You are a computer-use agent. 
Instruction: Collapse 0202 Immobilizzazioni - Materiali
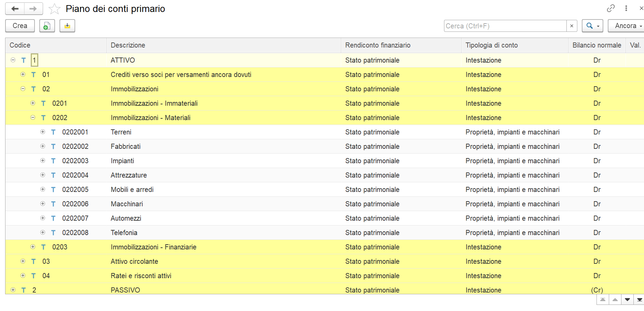(33, 117)
